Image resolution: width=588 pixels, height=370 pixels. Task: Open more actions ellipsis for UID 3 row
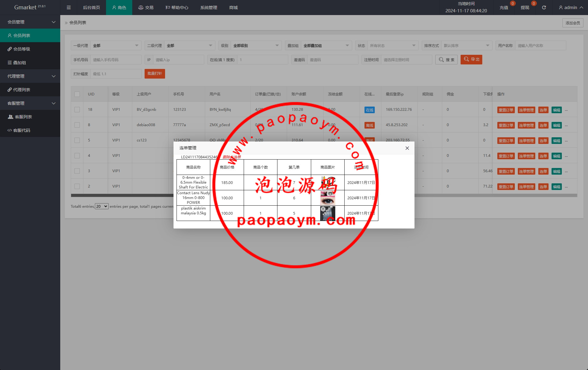click(x=566, y=171)
